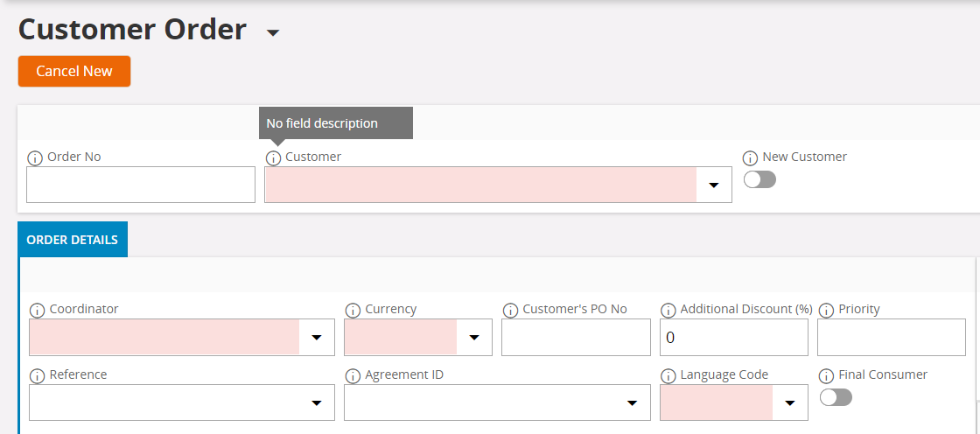Click the Additional Discount info icon
This screenshot has width=980, height=434.
(668, 311)
